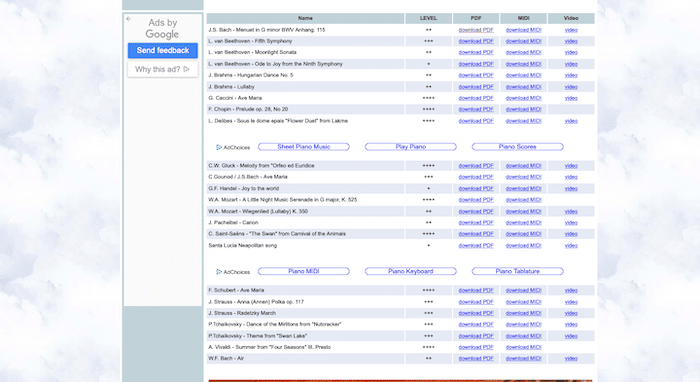Select text 'G.F. Handel - Joy to the world'
The width and height of the screenshot is (700, 382).
point(243,188)
